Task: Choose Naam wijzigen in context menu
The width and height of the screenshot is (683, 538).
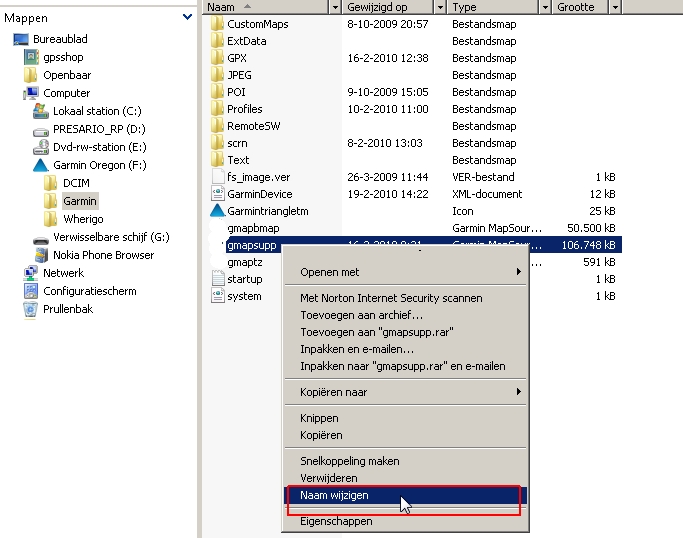Action: tap(405, 495)
